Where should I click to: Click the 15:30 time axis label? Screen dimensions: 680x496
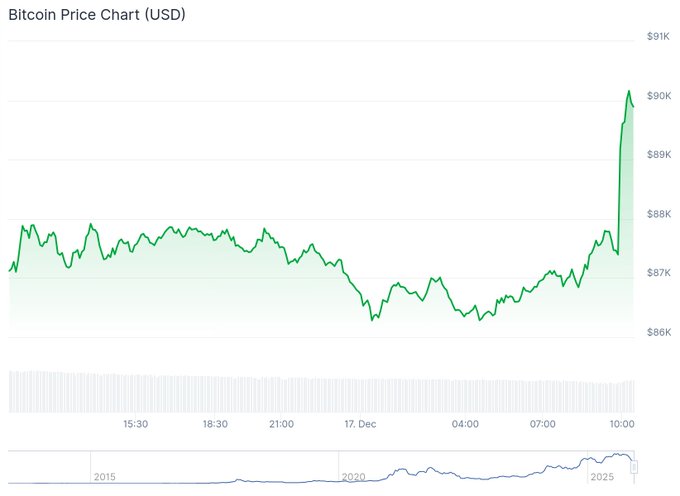136,424
